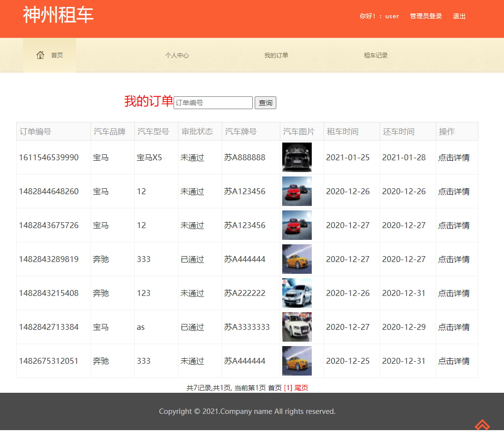
Task: Click the home icon in navigation bar
Action: point(41,55)
